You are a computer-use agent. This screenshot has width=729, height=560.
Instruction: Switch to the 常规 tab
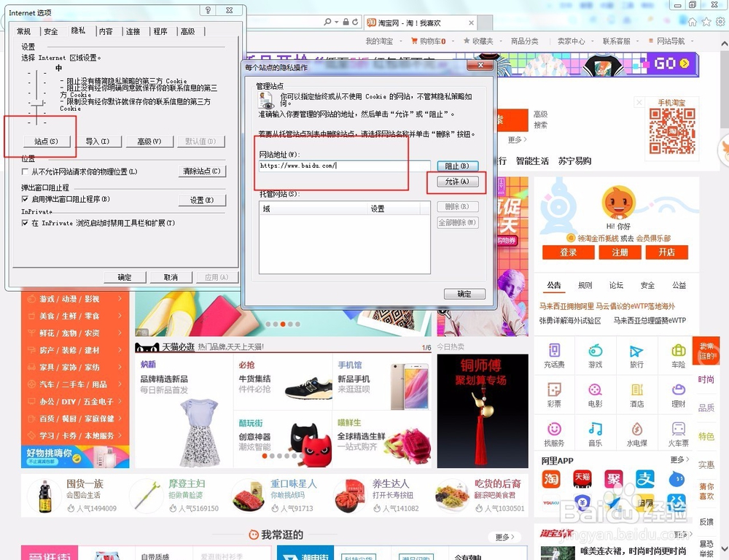point(24,31)
